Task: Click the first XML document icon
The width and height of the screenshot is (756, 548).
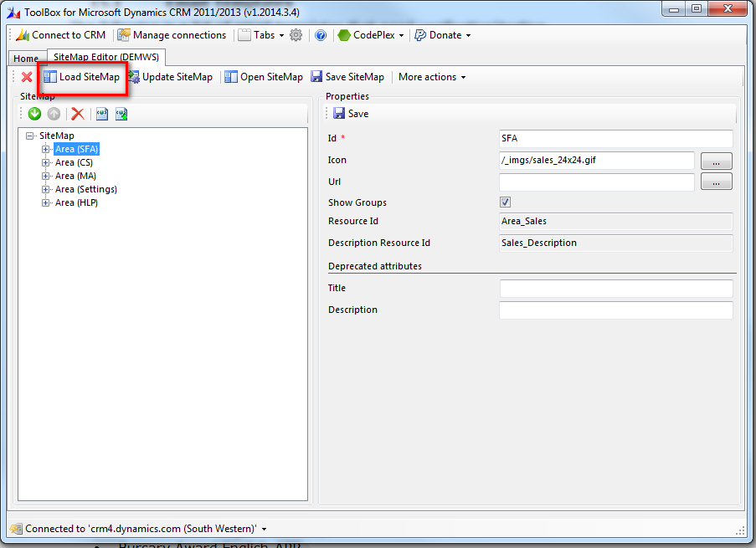Action: 102,114
